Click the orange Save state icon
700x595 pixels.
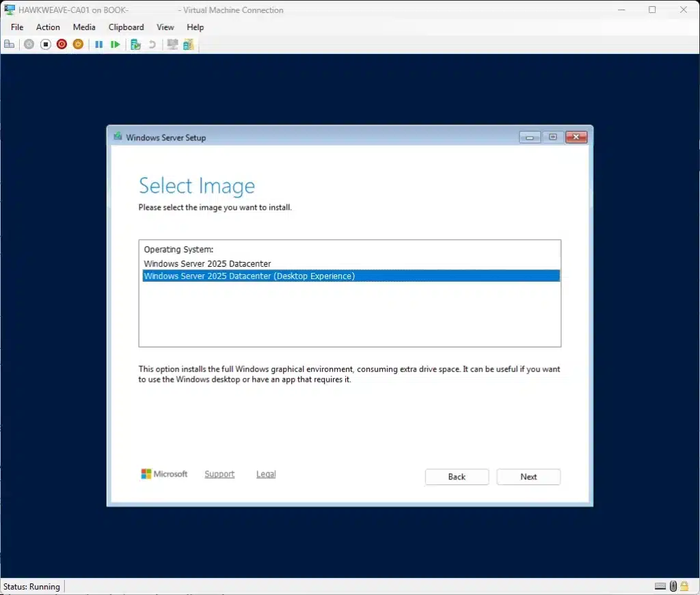(78, 44)
